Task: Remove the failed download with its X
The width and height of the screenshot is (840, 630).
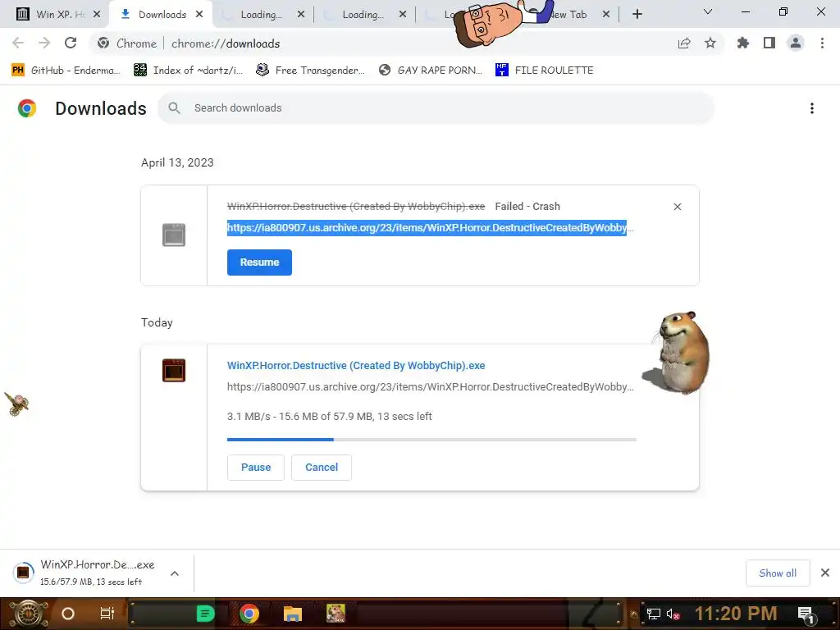Action: (677, 207)
